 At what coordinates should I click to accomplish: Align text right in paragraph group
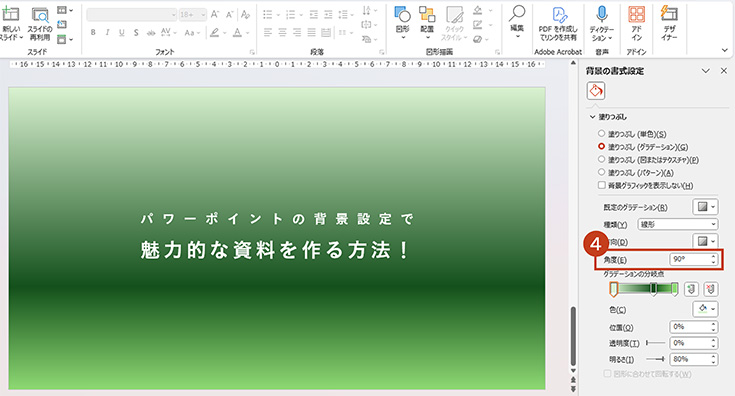[x=297, y=32]
